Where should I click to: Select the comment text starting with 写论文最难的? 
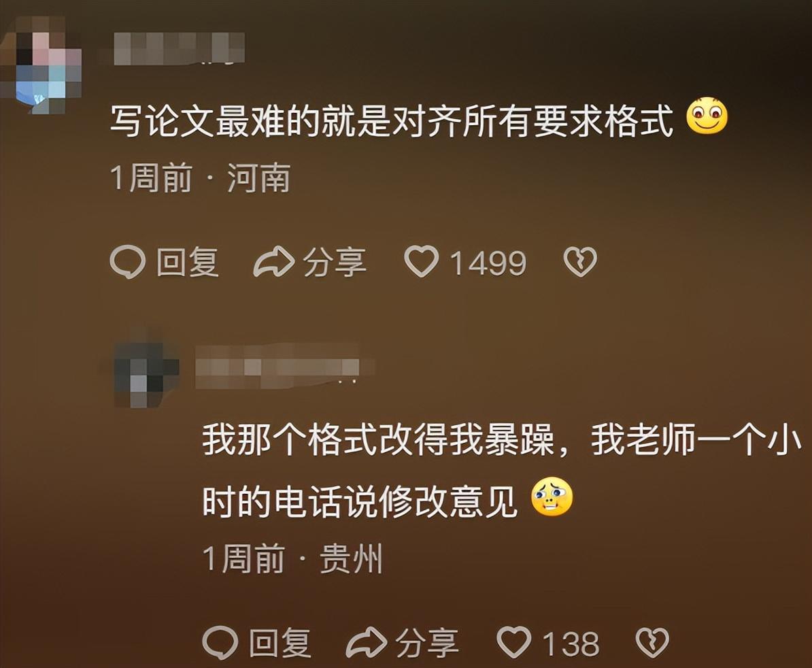pos(392,122)
